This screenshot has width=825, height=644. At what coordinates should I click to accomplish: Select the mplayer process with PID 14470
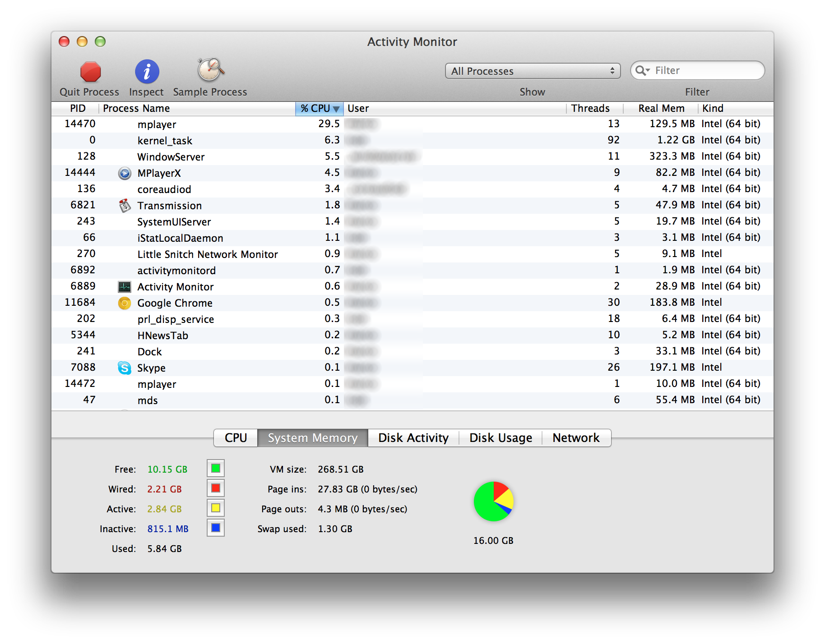coord(412,124)
